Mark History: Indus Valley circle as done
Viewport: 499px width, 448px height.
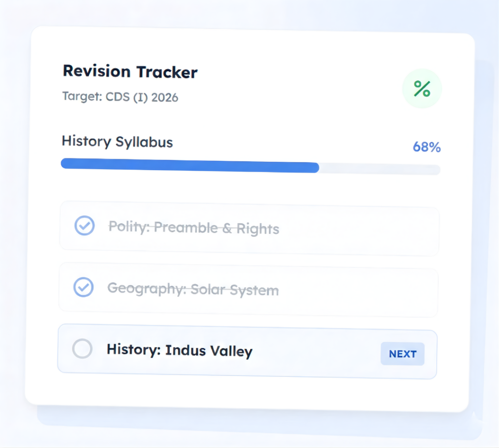point(82,349)
